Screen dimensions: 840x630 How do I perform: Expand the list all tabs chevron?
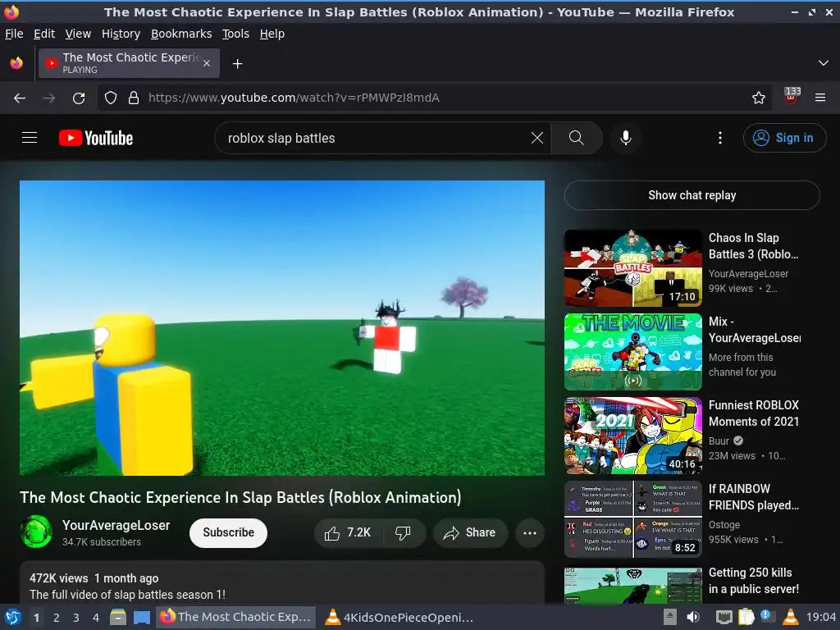pos(824,63)
